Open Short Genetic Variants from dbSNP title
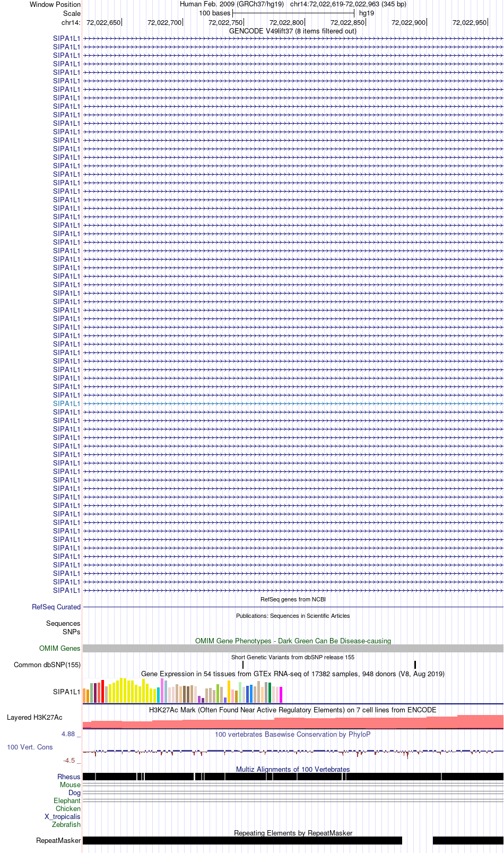Screen dimensions: 504x853 pos(293,657)
